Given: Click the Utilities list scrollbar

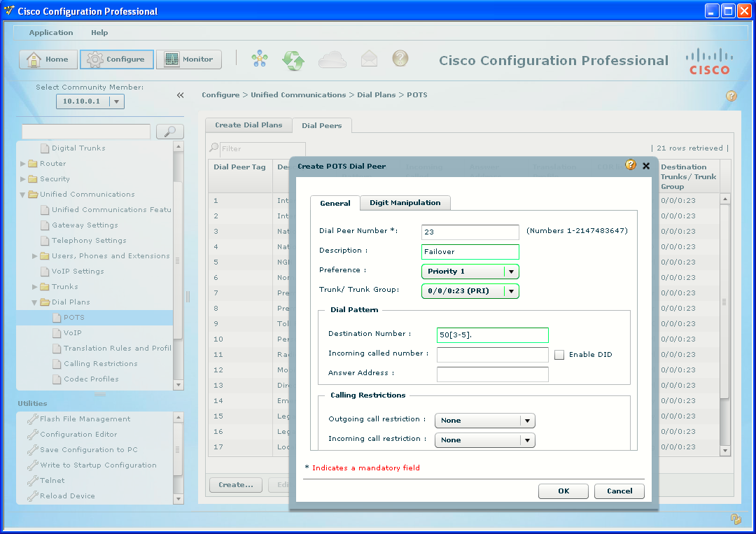Looking at the screenshot, I should tap(178, 449).
